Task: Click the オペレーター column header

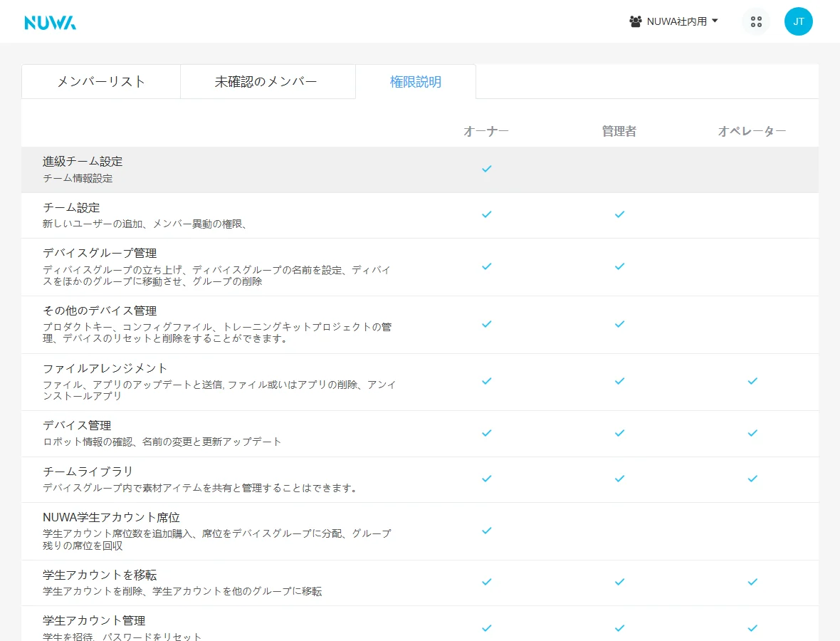Action: pos(752,131)
